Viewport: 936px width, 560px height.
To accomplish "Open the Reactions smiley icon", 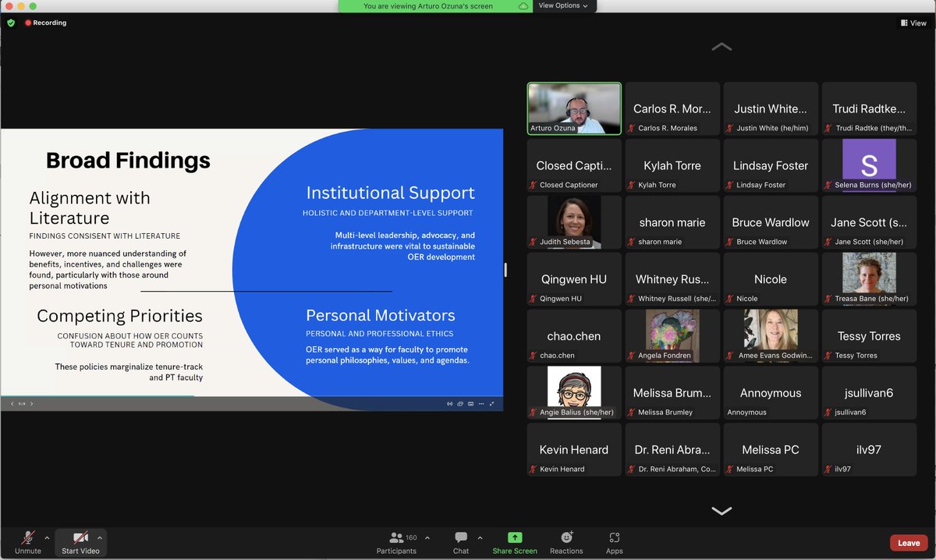I will tap(566, 537).
